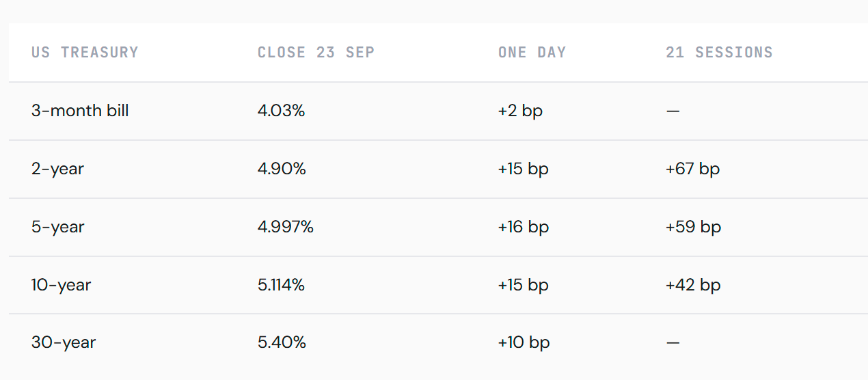The height and width of the screenshot is (380, 868).
Task: Click the ONE DAY column header
Action: (x=532, y=53)
